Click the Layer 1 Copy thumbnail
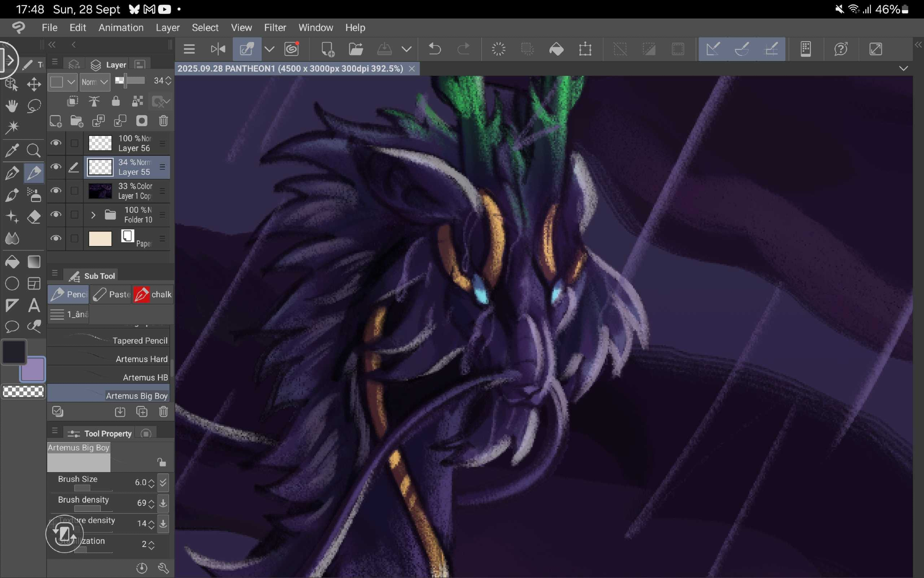Image resolution: width=924 pixels, height=578 pixels. [x=100, y=191]
